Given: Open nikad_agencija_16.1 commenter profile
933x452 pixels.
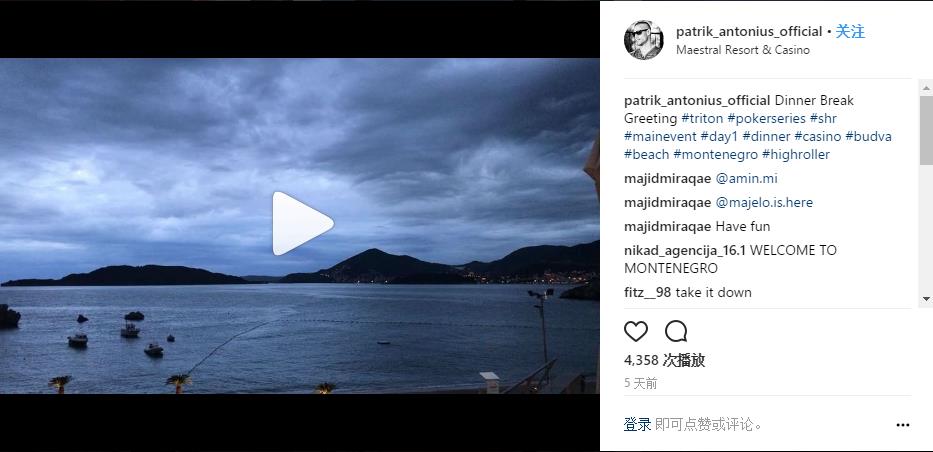Looking at the screenshot, I should click(x=685, y=250).
